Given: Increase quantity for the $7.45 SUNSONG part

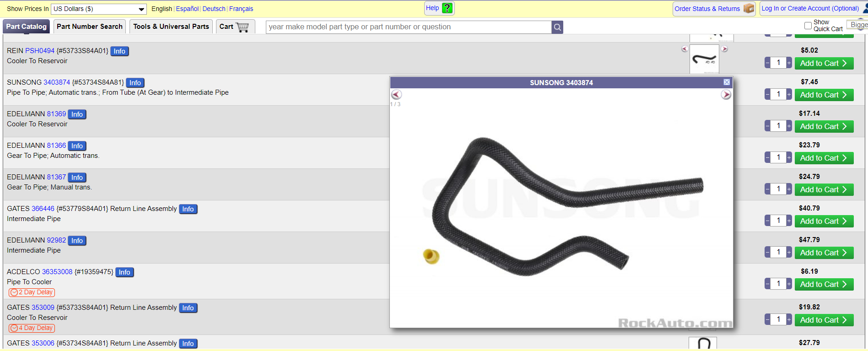Looking at the screenshot, I should click(789, 94).
